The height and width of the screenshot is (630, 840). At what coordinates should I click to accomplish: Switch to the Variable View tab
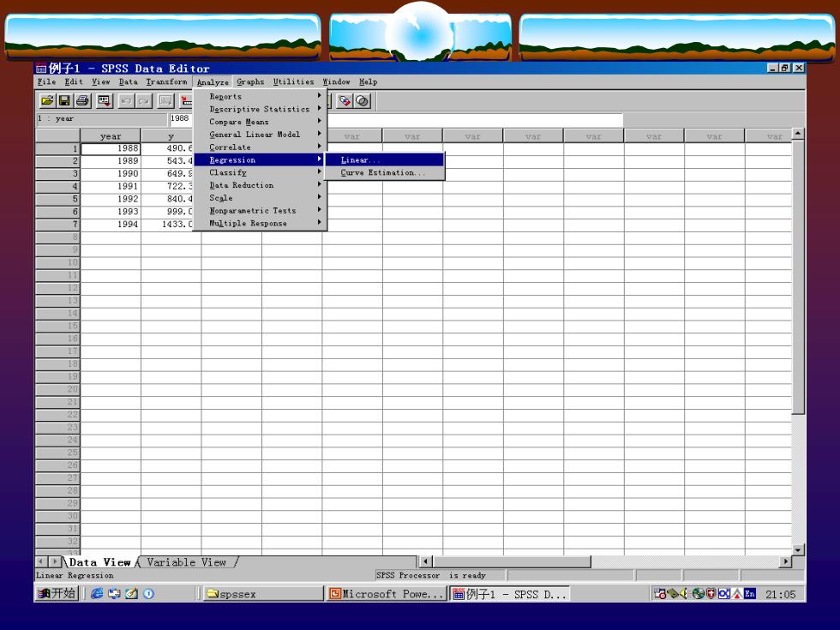click(x=187, y=562)
